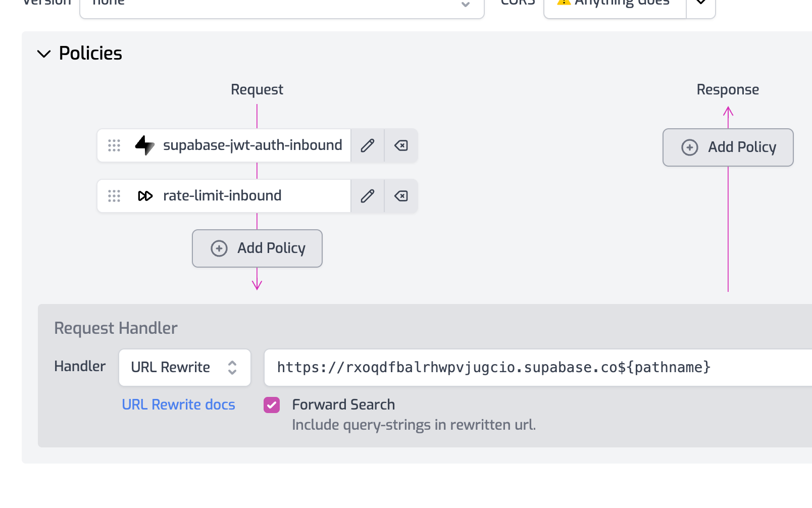Add Policy to the Response pipeline
812x508 pixels.
point(728,147)
